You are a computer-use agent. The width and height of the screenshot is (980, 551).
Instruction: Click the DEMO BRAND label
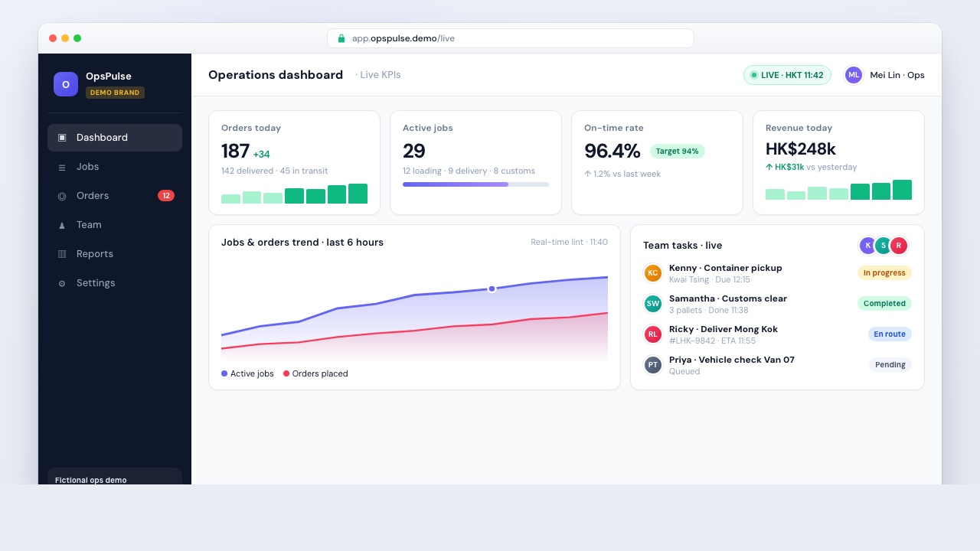click(x=115, y=93)
